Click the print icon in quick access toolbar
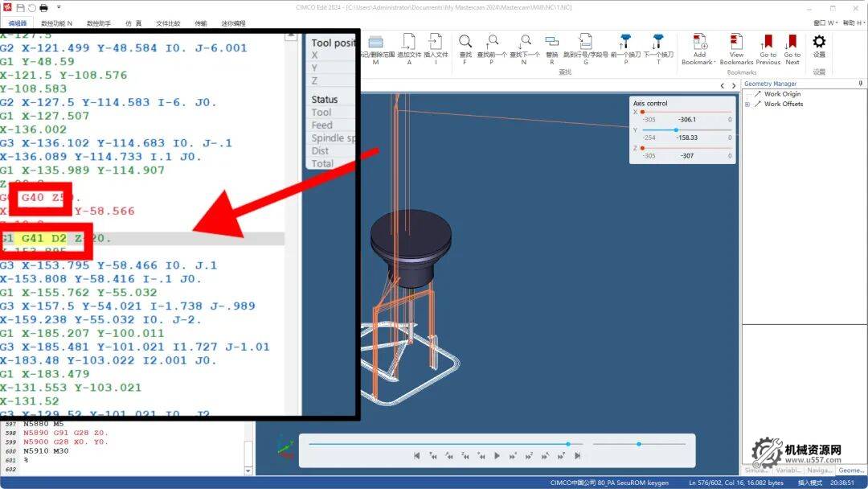 43,7
